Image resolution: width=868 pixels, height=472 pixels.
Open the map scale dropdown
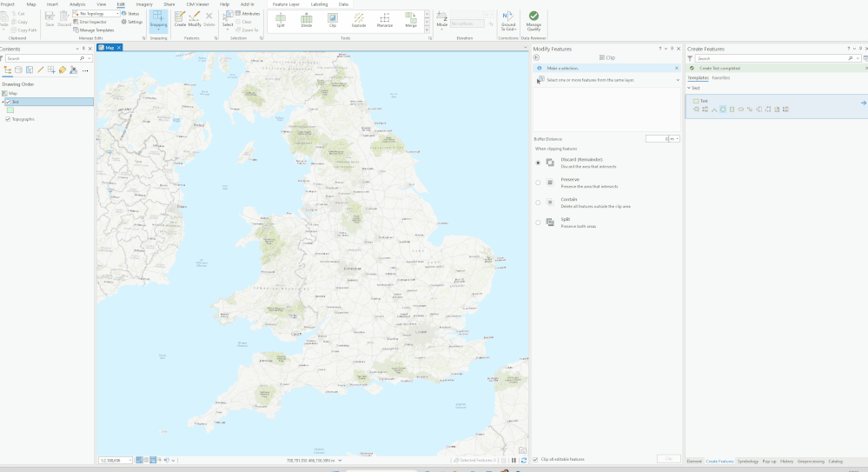coord(130,461)
